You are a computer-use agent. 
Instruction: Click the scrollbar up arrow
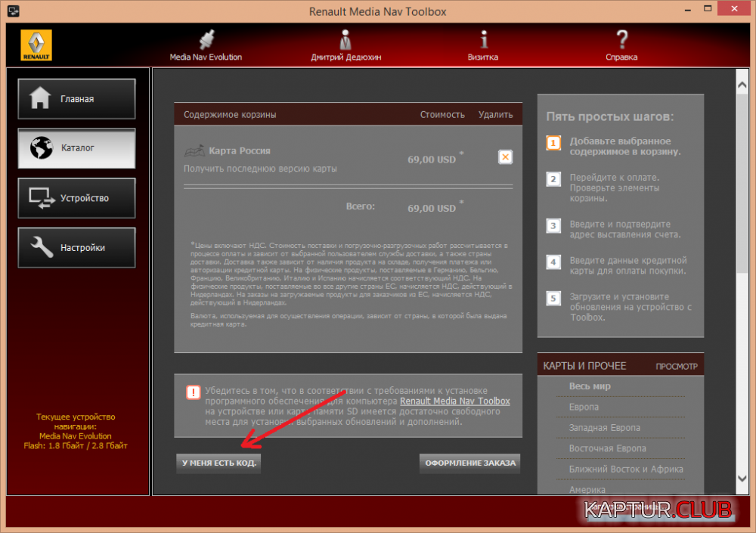coord(742,85)
